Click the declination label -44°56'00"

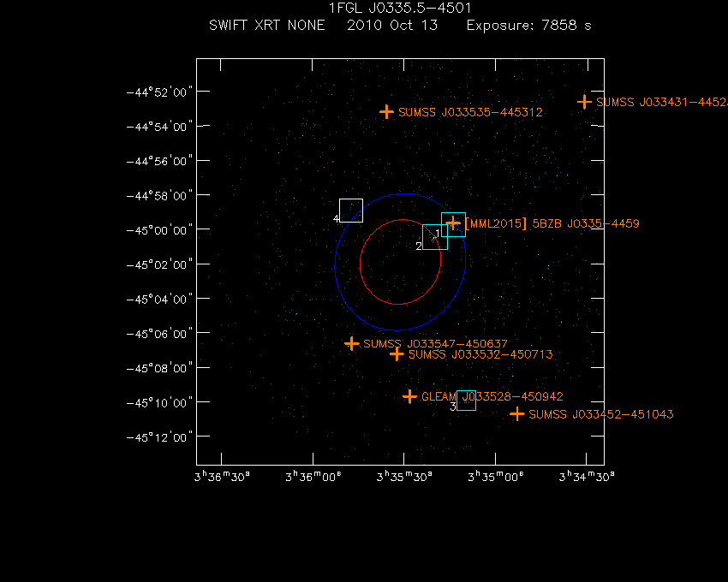click(159, 161)
